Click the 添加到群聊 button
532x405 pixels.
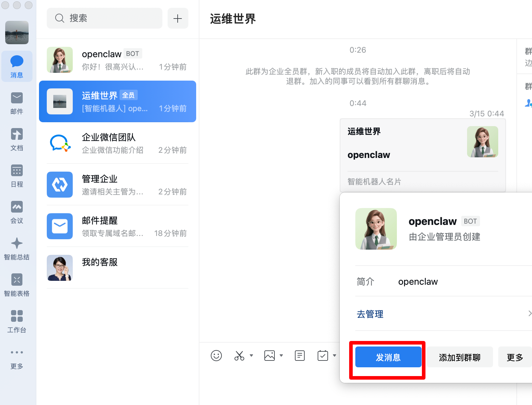click(460, 357)
